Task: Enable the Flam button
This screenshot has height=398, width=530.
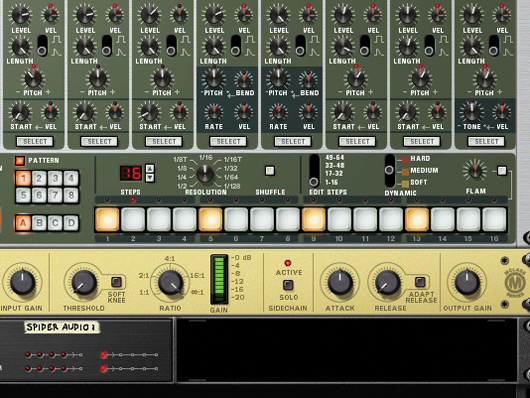Action: point(502,171)
